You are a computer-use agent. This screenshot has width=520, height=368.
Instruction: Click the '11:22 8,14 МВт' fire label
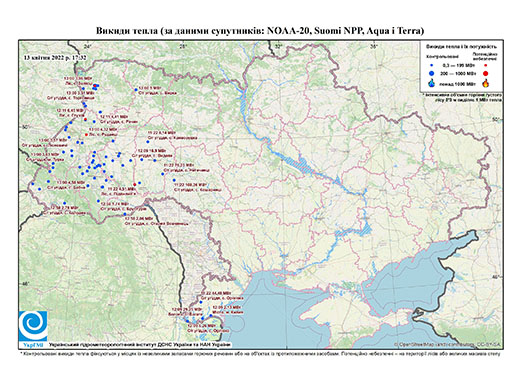click(x=161, y=133)
